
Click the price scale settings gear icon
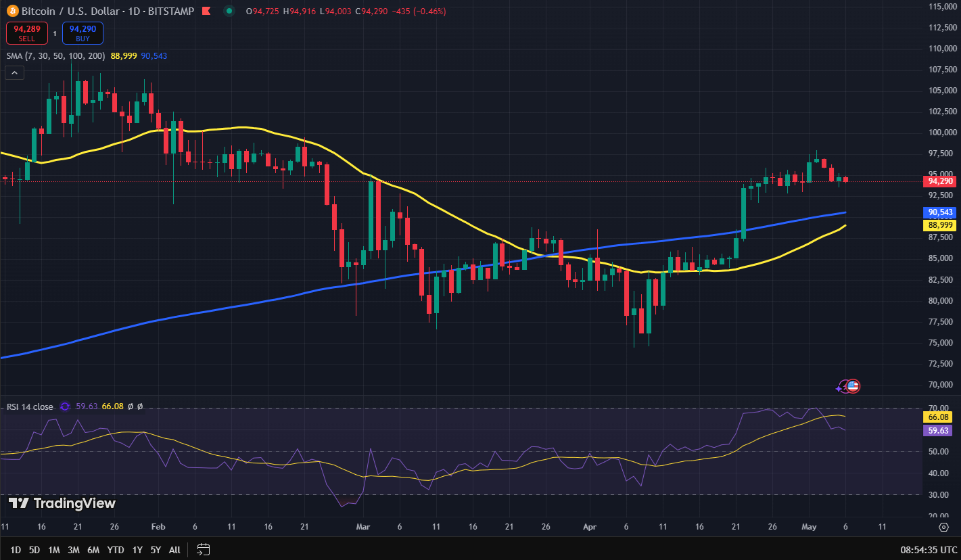943,527
